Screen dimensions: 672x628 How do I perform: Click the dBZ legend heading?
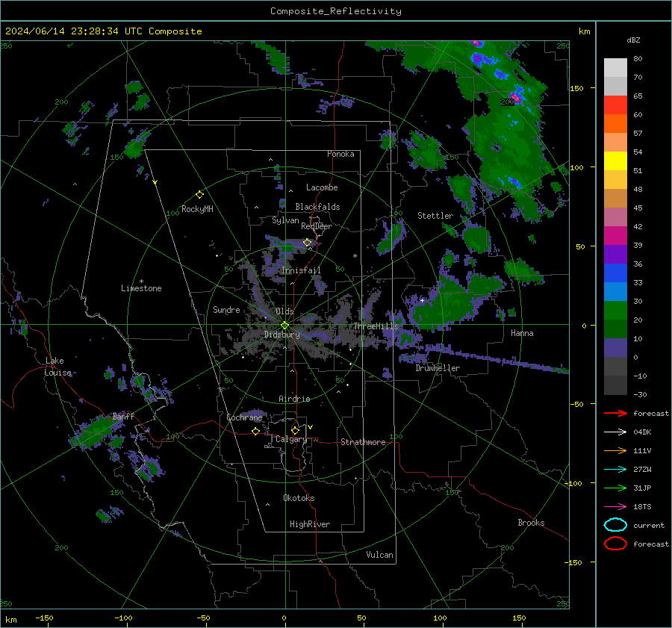[x=633, y=40]
